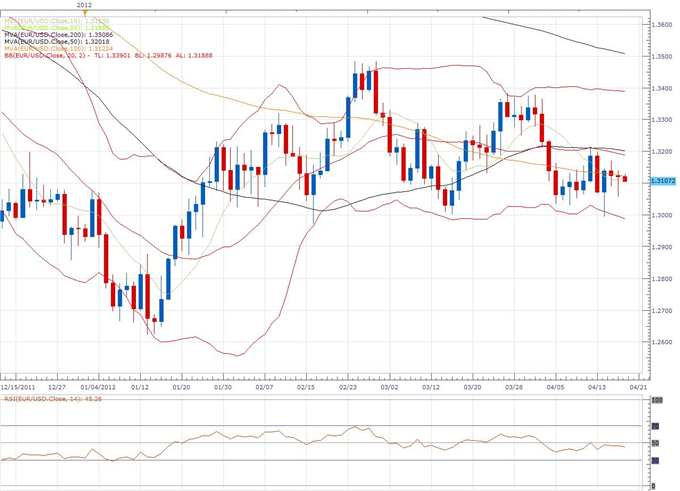The image size is (680, 491).
Task: Click the 02/23 date axis label
Action: [x=349, y=385]
